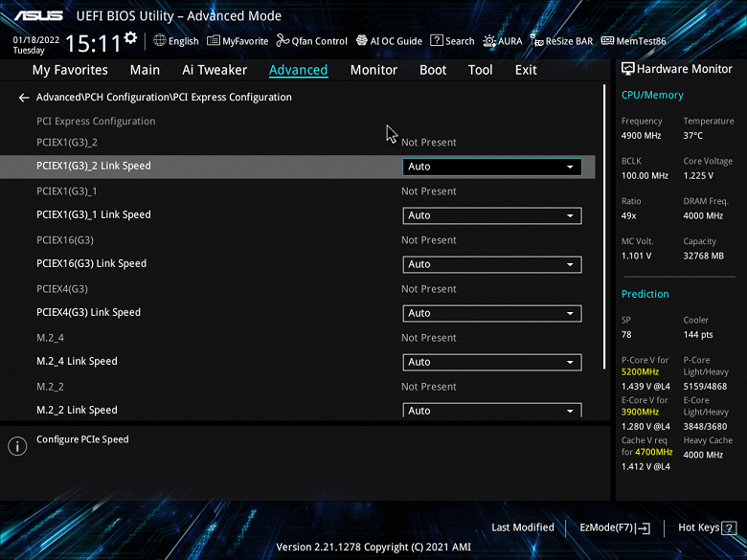
Task: Switch to Main tab
Action: click(145, 70)
